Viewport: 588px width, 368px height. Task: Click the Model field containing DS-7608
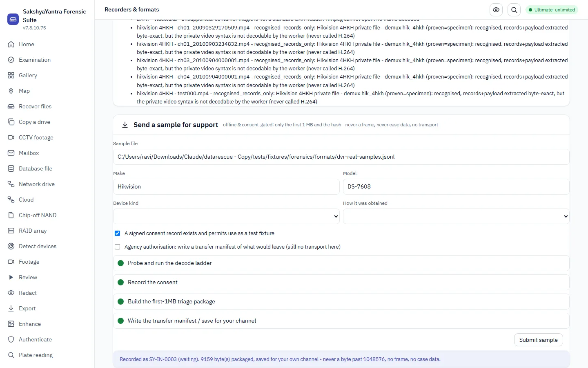coord(456,186)
